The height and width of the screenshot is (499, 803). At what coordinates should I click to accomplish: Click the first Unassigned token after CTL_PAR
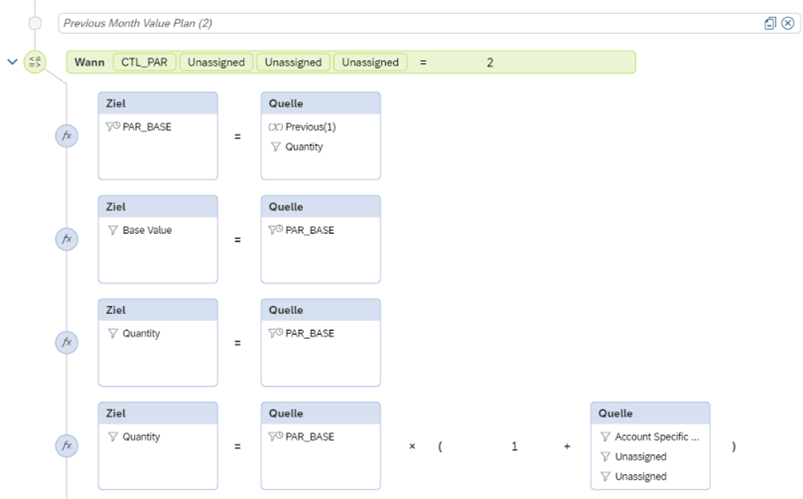pyautogui.click(x=216, y=62)
